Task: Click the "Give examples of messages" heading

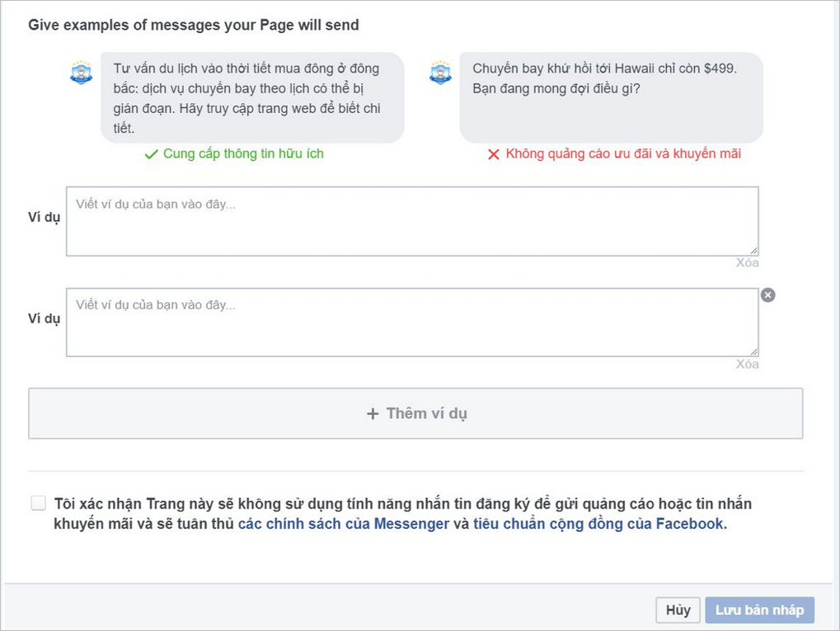Action: [x=194, y=25]
